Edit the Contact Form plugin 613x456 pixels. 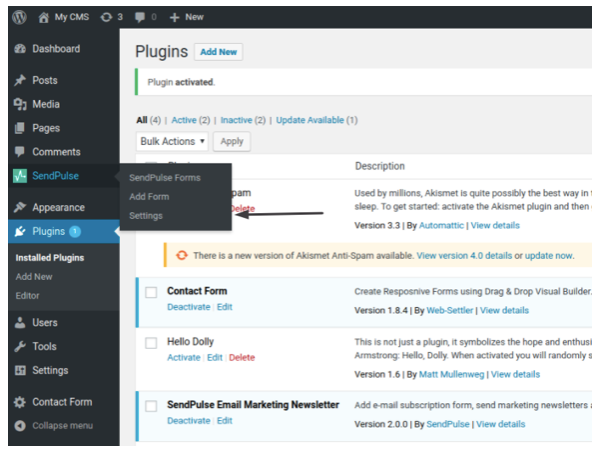pos(224,307)
